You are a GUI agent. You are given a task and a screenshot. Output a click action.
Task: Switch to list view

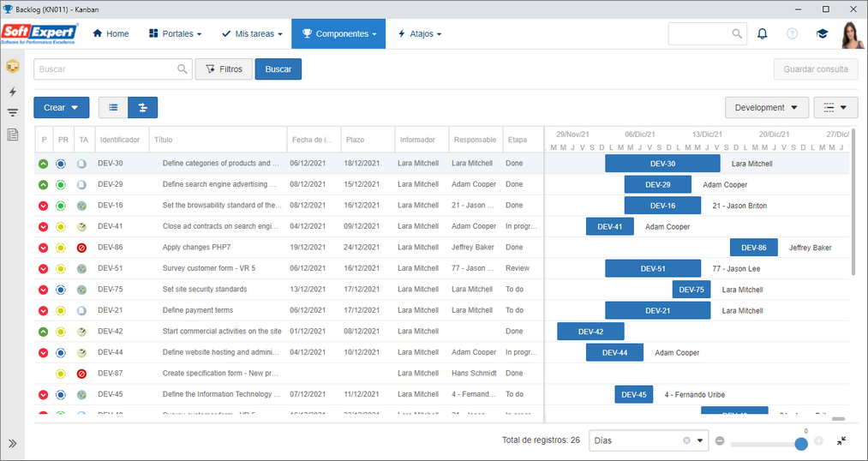click(113, 107)
